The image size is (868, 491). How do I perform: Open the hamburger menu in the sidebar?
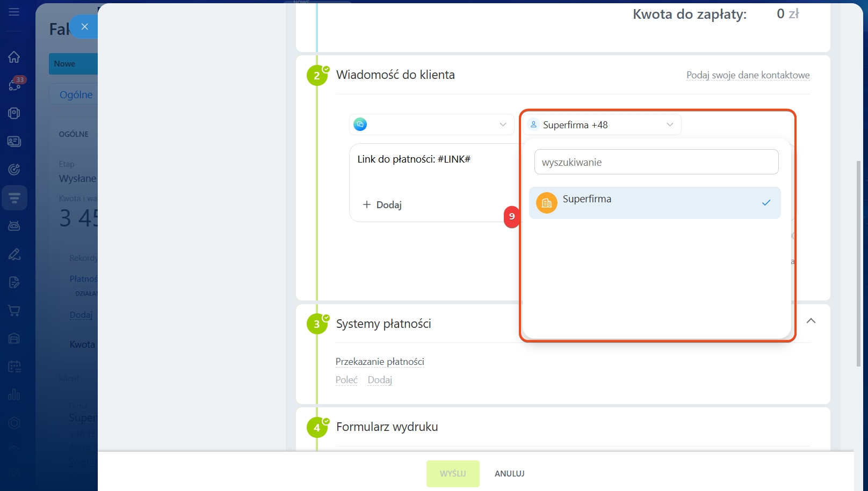pyautogui.click(x=14, y=12)
